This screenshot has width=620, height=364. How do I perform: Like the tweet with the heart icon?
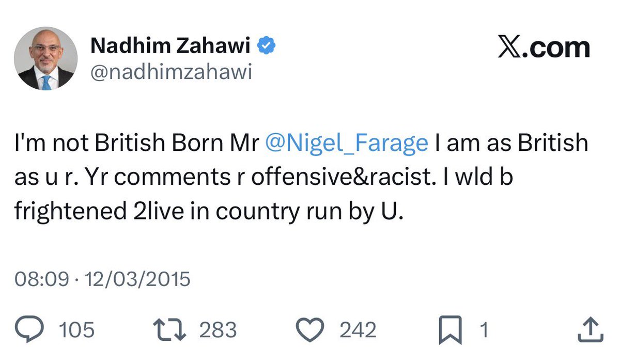[312, 329]
